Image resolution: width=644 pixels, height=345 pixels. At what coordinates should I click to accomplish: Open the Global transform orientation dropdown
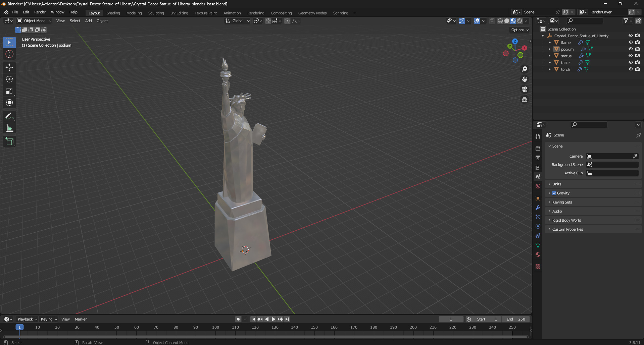(237, 21)
